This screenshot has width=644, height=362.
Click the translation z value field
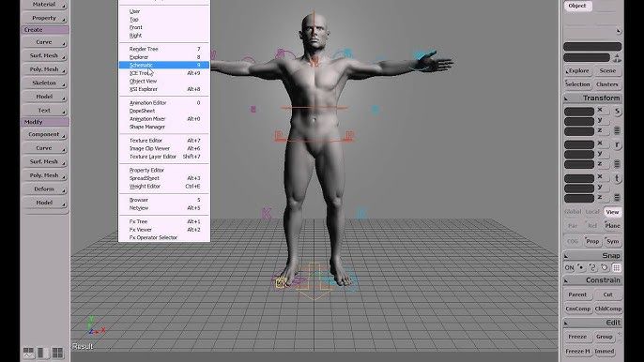click(x=579, y=199)
